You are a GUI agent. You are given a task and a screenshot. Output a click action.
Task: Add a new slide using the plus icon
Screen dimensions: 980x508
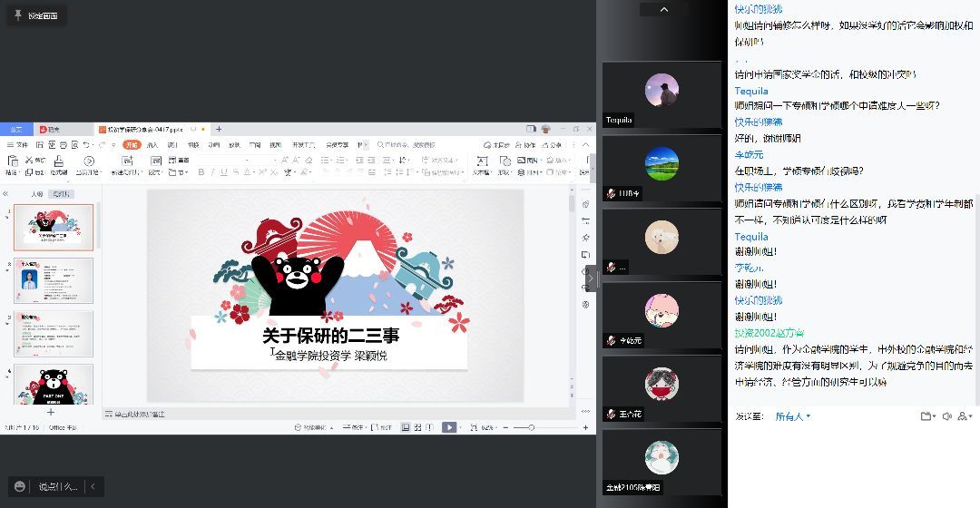pyautogui.click(x=51, y=412)
